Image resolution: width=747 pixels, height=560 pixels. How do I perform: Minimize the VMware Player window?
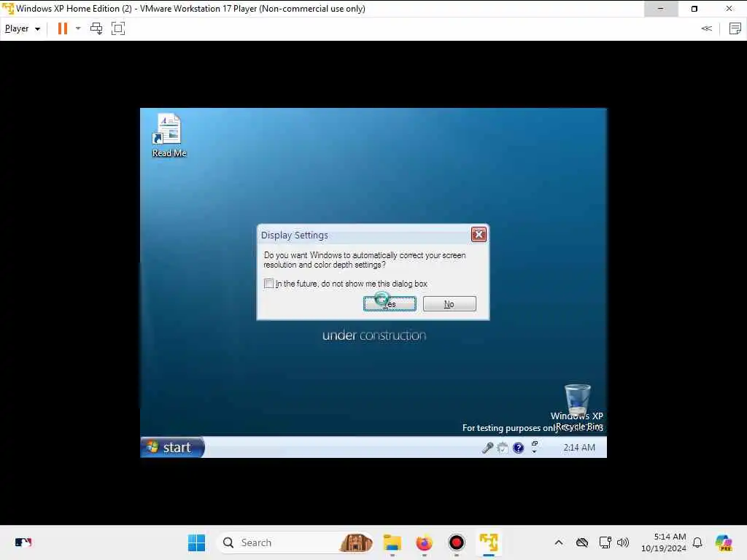pyautogui.click(x=660, y=9)
